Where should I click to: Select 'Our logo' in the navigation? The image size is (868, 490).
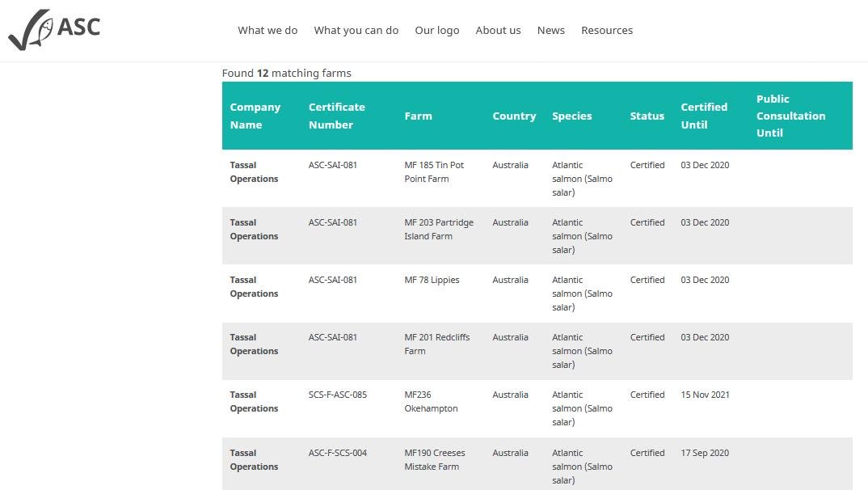[x=436, y=30]
